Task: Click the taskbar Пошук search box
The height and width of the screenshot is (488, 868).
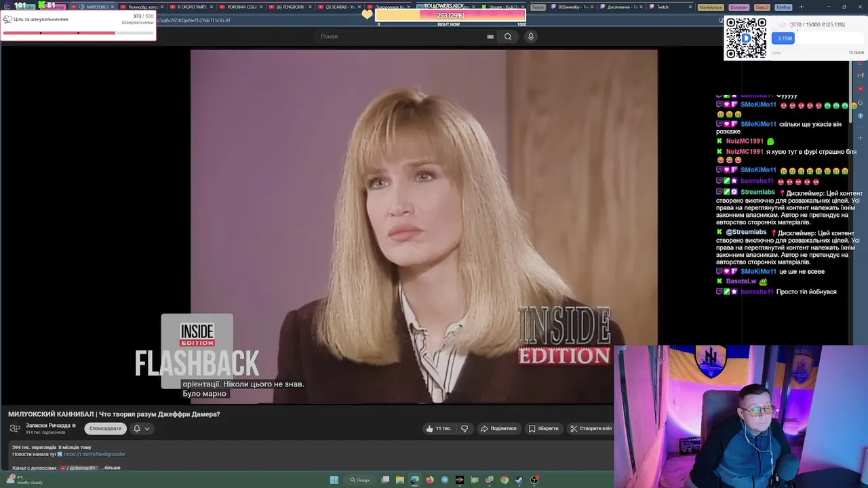Action: pyautogui.click(x=360, y=480)
